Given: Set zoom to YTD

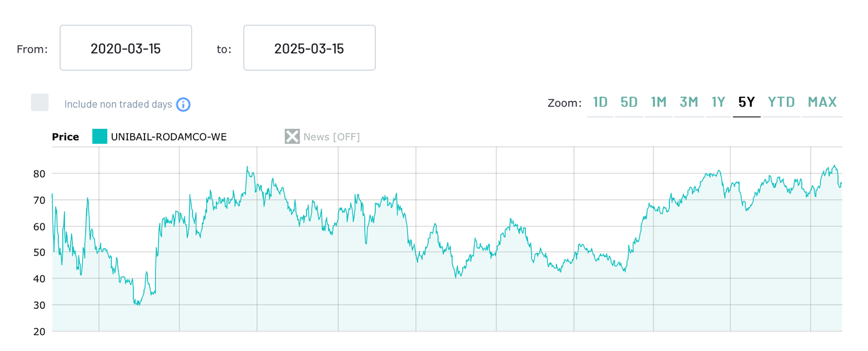Looking at the screenshot, I should [x=781, y=102].
